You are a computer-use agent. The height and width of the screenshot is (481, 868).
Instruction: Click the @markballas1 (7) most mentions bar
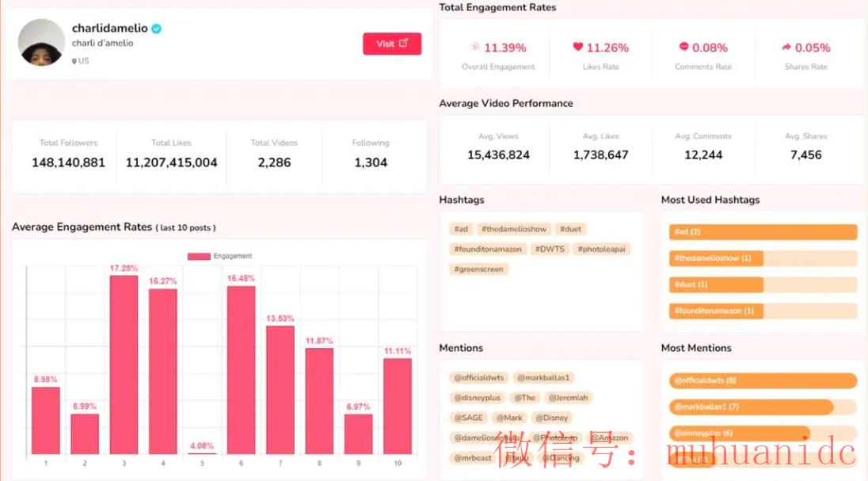pyautogui.click(x=763, y=407)
